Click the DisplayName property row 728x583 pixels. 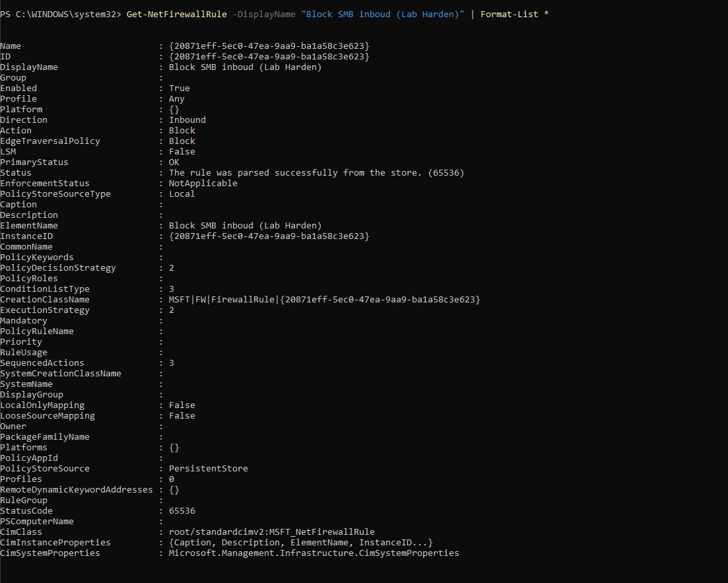click(29, 67)
